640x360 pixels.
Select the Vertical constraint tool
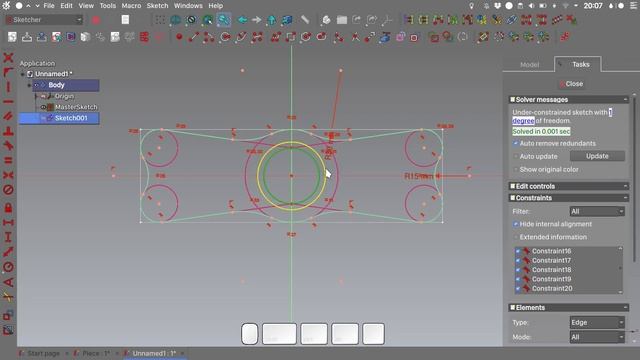tap(8, 87)
